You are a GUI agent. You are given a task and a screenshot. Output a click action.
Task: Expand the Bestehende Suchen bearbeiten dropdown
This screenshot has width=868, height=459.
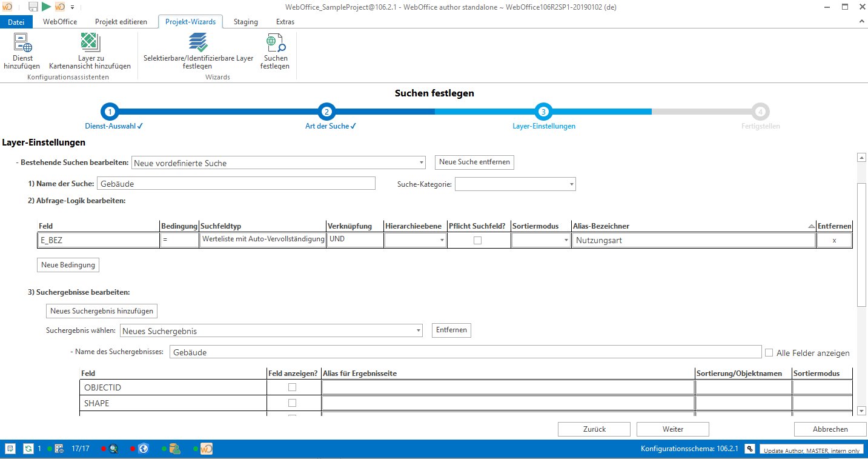[421, 162]
